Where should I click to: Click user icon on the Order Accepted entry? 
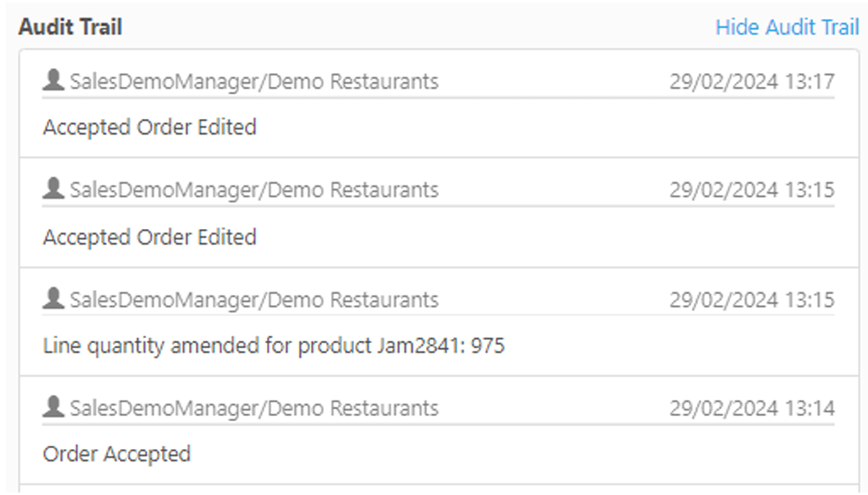click(x=53, y=407)
